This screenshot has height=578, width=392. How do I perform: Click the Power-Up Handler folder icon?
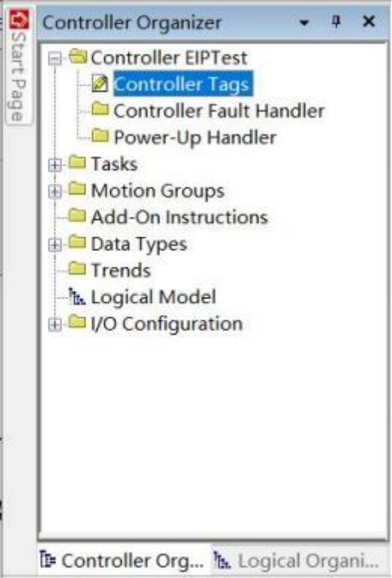tap(100, 136)
